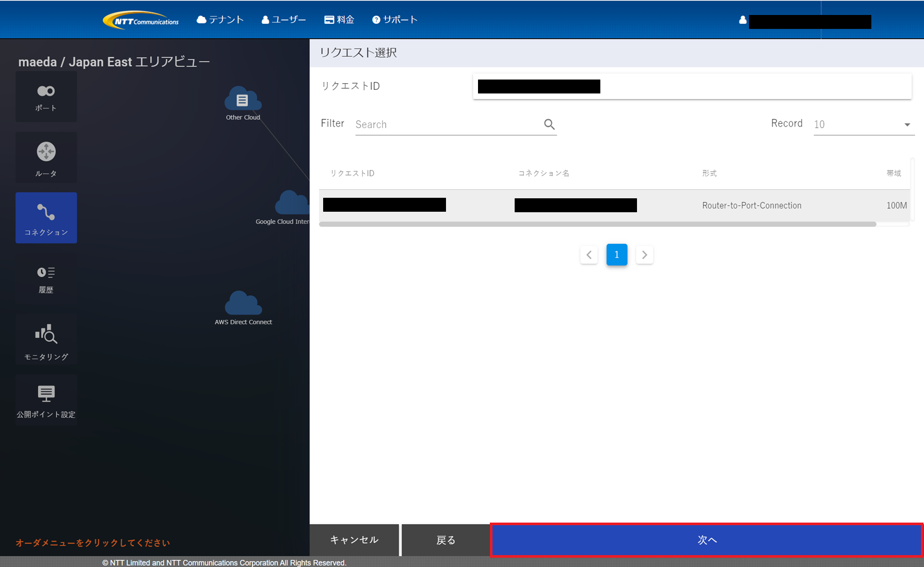Click the Filter Search input field

(x=447, y=124)
